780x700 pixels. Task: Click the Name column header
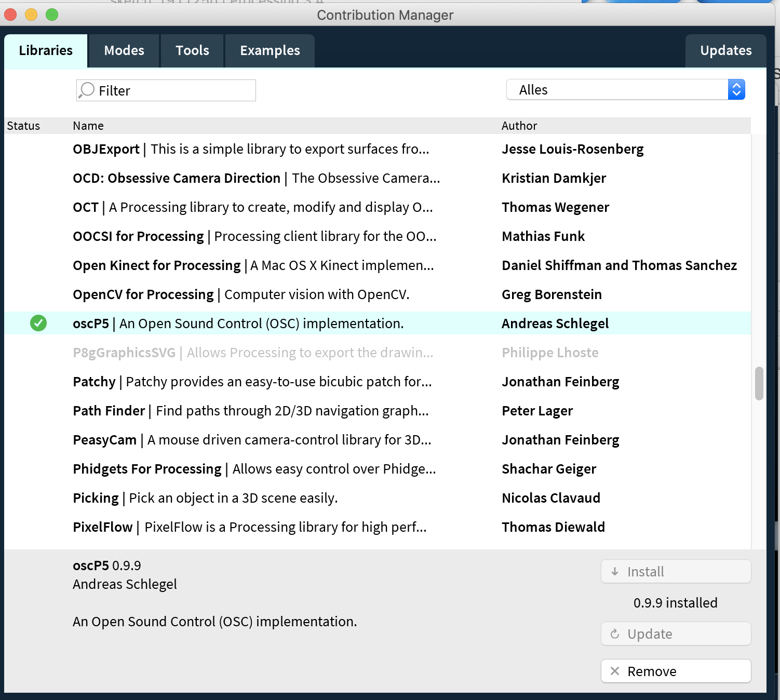[x=88, y=126]
